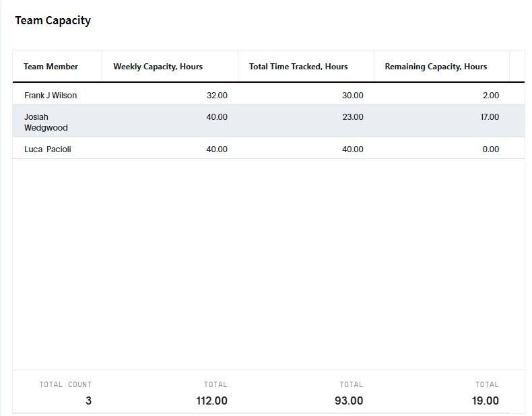
Task: Sort by the Team Member column header
Action: point(51,67)
